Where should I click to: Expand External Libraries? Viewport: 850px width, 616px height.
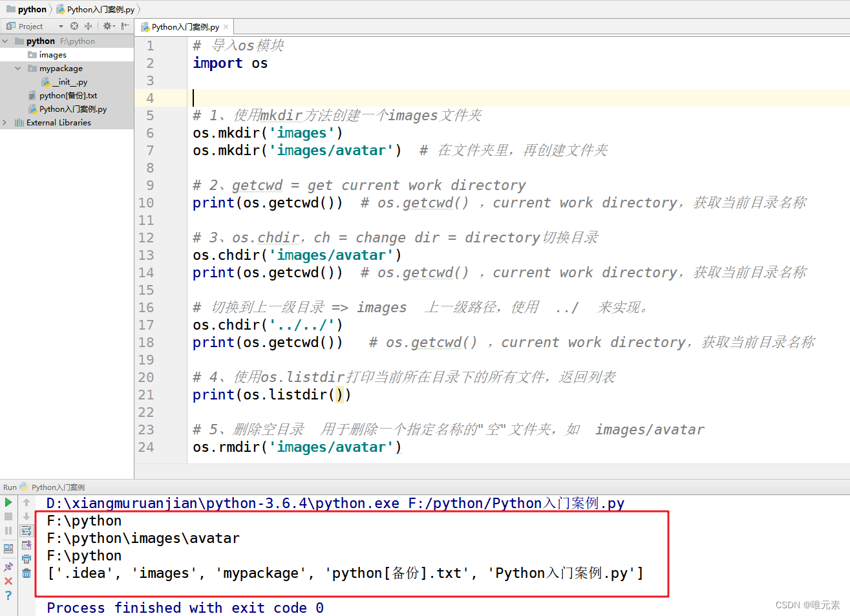click(5, 122)
